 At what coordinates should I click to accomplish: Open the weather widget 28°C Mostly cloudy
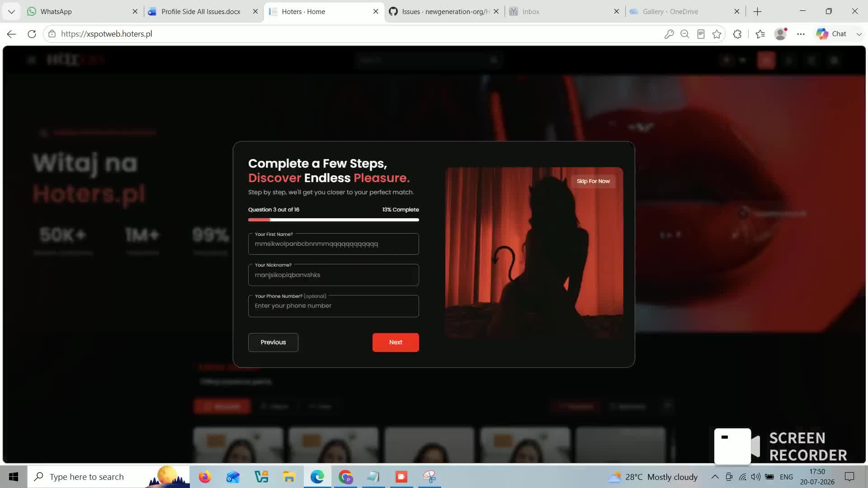coord(653,477)
